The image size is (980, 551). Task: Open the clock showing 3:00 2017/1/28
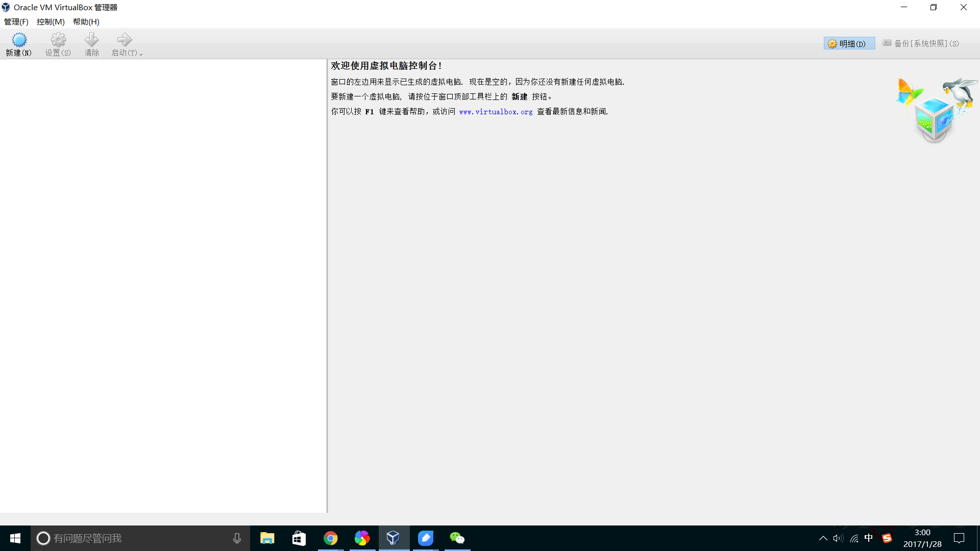point(922,538)
